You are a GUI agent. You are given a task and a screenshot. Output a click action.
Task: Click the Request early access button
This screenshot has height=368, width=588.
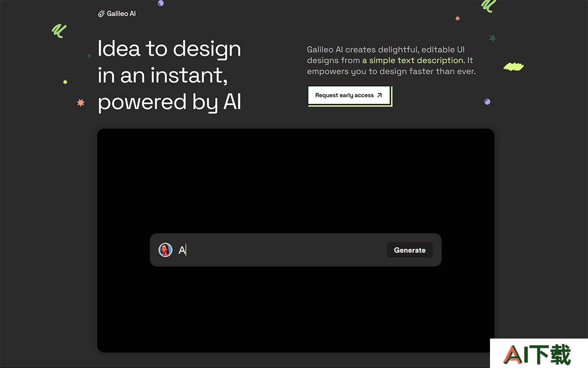[349, 95]
